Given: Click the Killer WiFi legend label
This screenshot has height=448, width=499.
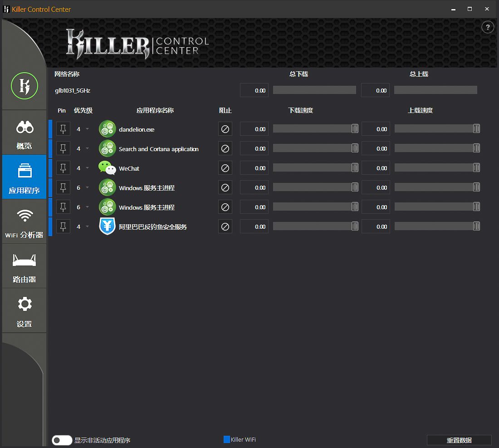Looking at the screenshot, I should pos(243,440).
